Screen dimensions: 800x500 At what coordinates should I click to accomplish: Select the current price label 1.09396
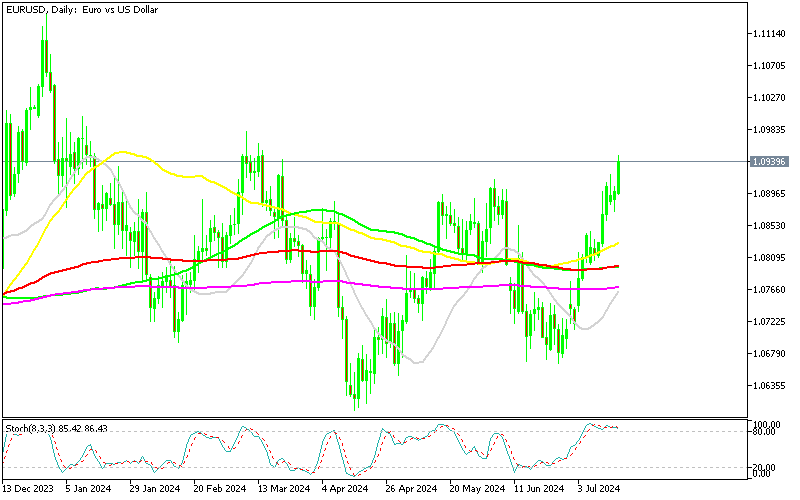pos(771,161)
